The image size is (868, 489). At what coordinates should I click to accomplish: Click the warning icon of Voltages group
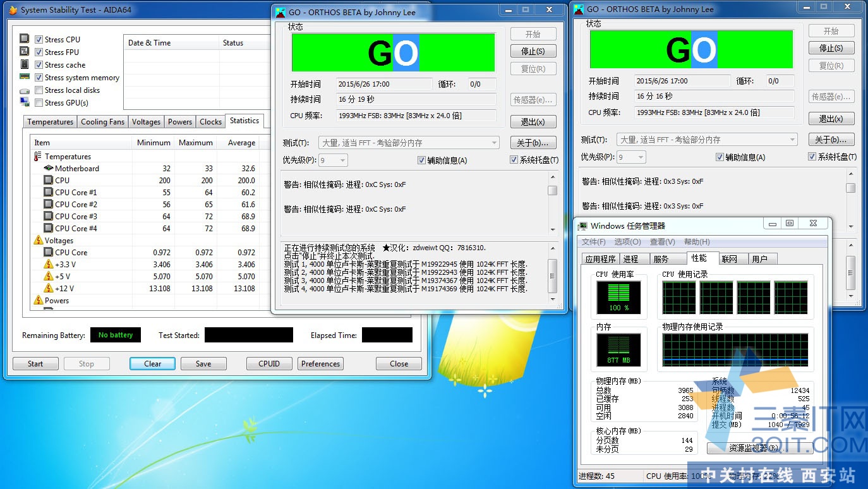(x=38, y=240)
